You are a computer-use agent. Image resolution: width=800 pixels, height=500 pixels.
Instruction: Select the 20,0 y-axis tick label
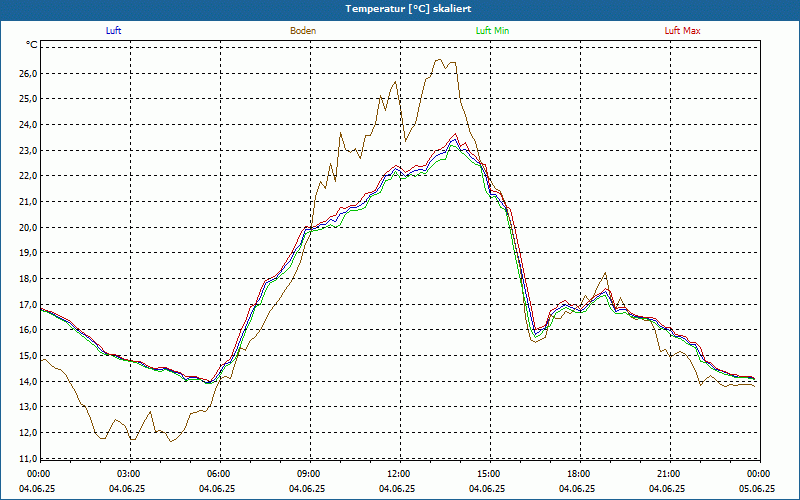point(26,227)
